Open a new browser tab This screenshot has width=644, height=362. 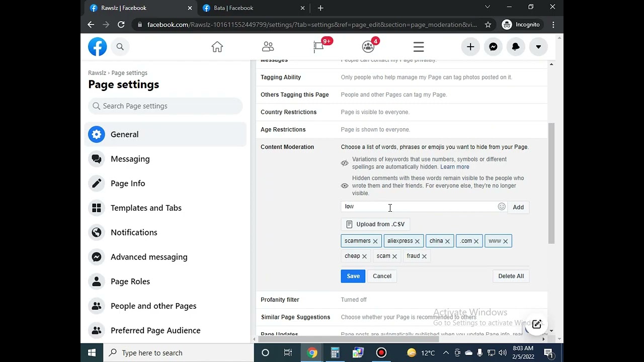pos(320,8)
